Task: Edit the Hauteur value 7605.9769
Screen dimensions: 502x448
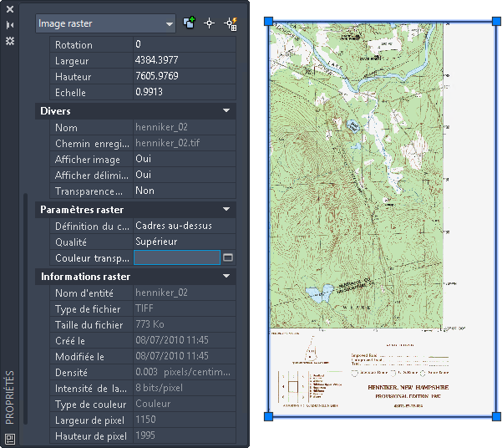Action: [x=185, y=76]
